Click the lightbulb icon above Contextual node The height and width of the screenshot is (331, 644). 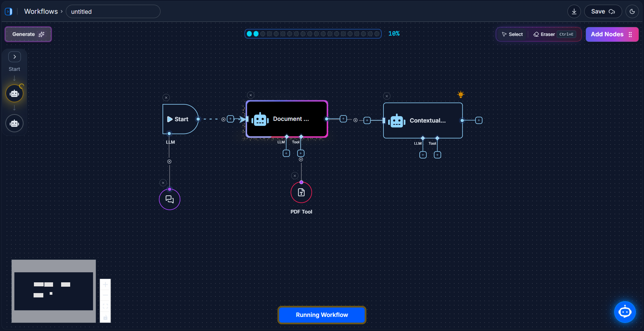click(461, 95)
